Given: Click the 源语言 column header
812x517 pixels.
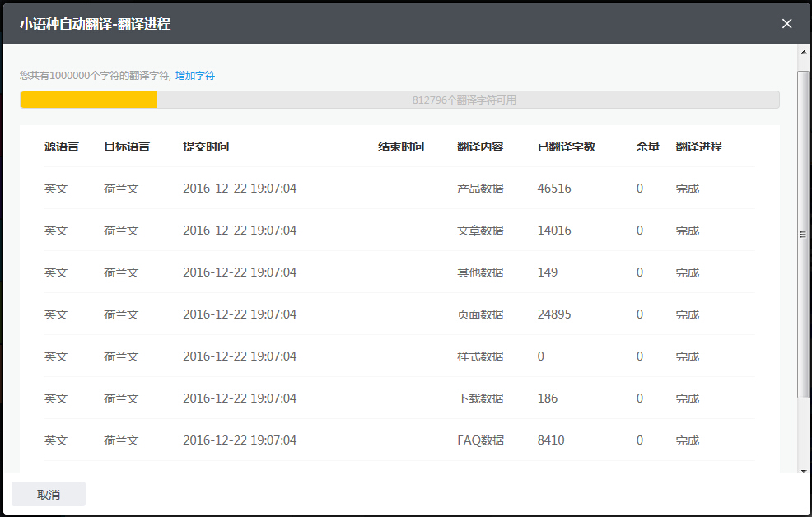Looking at the screenshot, I should 62,147.
